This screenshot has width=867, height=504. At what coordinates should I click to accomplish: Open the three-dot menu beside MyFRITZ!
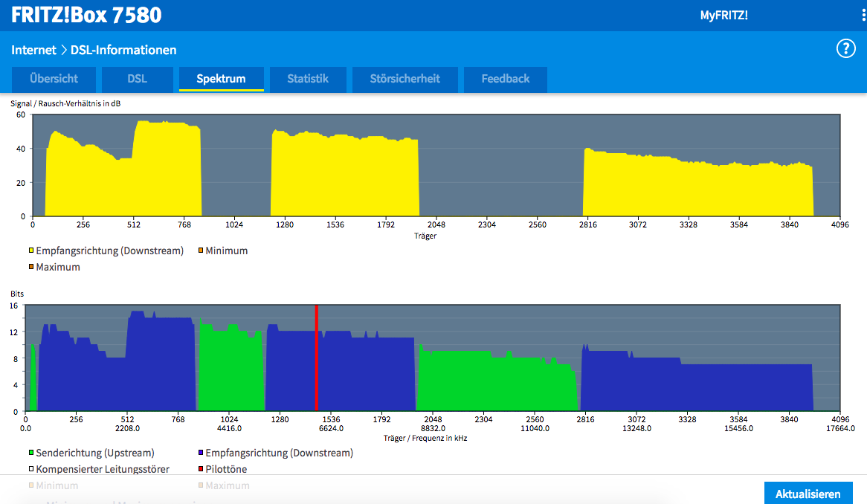click(x=864, y=15)
